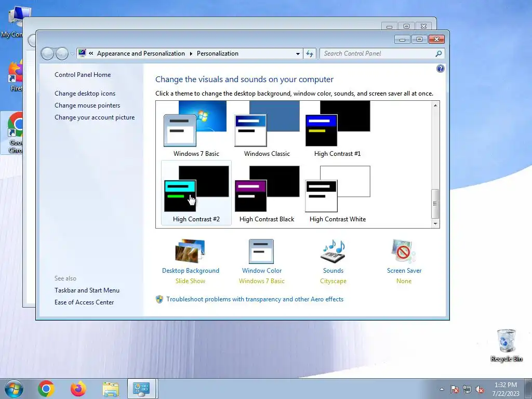Go to Appearance and Personalization breadcrumb
The width and height of the screenshot is (532, 399).
[x=141, y=54]
